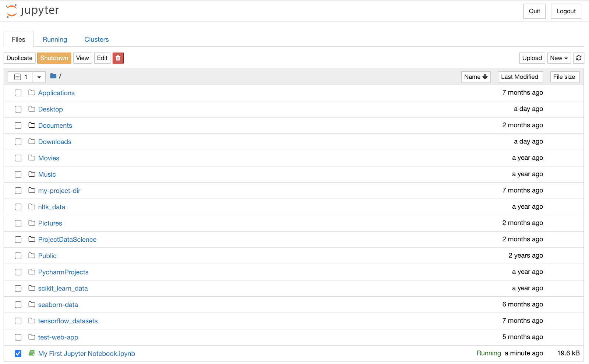Shutdown the selected notebook
Image resolution: width=589 pixels, height=364 pixels.
(x=54, y=58)
